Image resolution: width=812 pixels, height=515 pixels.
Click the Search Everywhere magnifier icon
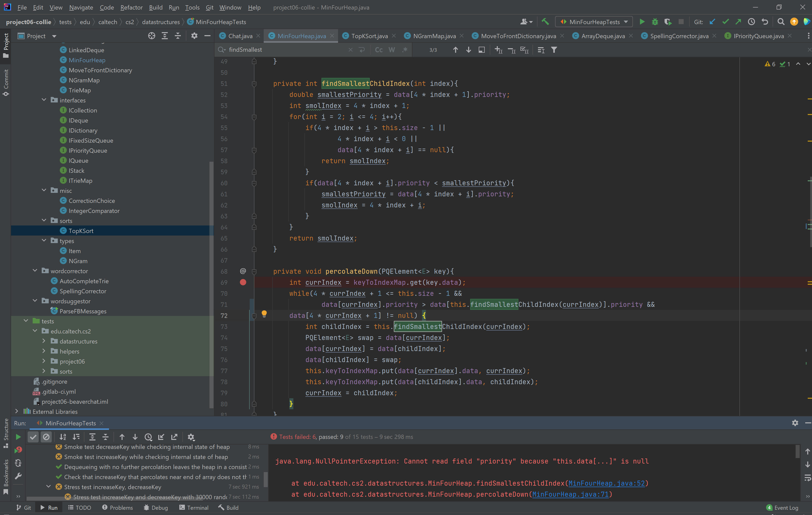tap(781, 22)
